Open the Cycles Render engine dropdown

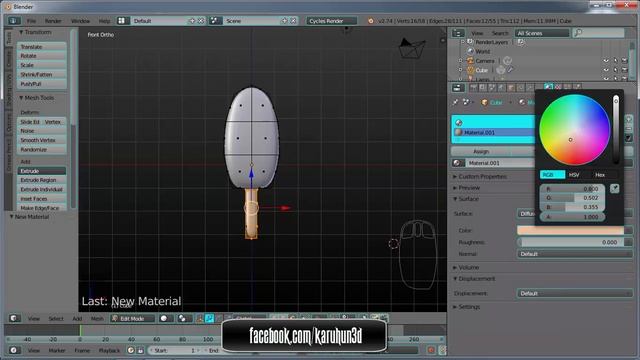(331, 20)
